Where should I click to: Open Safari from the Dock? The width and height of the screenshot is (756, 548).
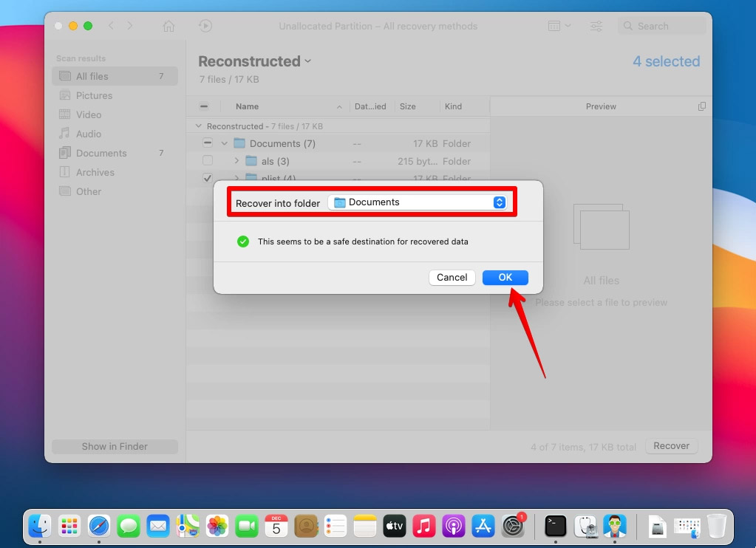(x=99, y=525)
